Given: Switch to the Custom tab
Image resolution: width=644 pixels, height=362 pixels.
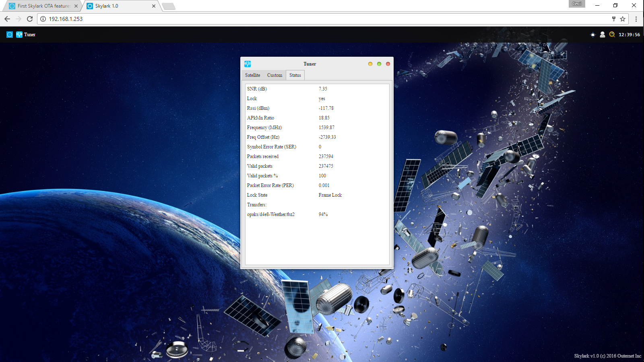Looking at the screenshot, I should coord(275,75).
